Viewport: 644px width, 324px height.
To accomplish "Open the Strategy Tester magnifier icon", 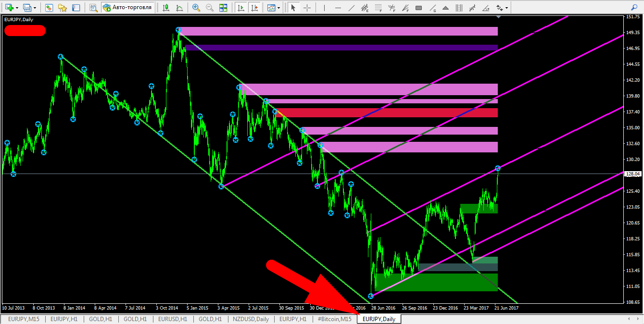I will tap(93, 8).
